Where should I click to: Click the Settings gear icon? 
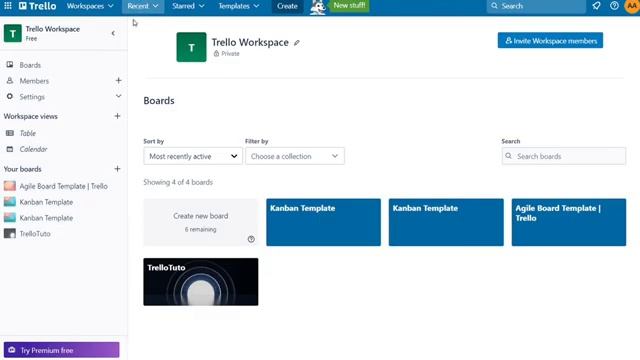coord(10,96)
